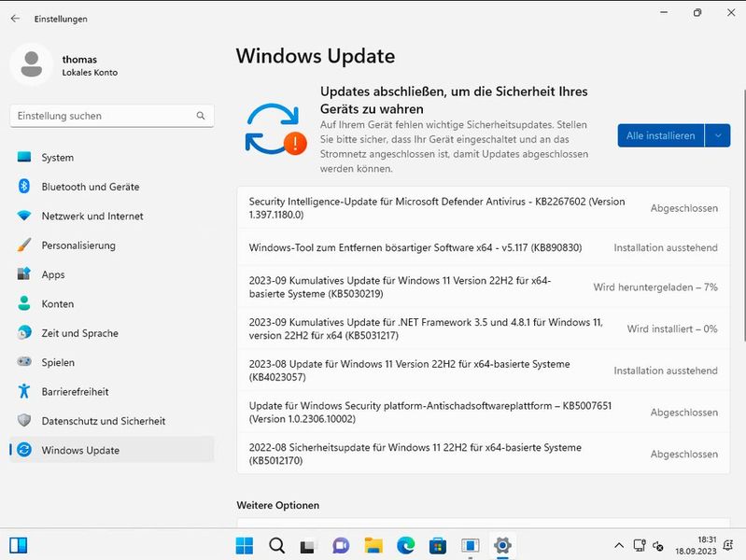Select Personalisierung in the sidebar

112,245
